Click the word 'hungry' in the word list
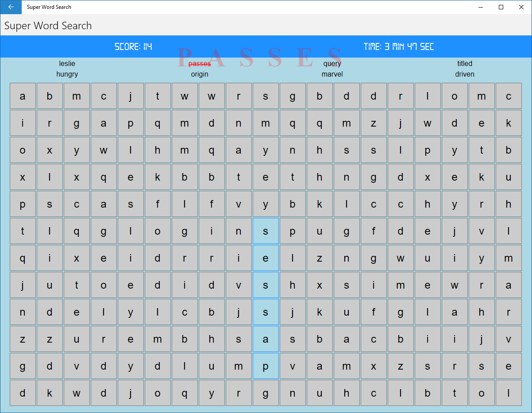Viewport: 532px width, 413px height. pyautogui.click(x=67, y=74)
